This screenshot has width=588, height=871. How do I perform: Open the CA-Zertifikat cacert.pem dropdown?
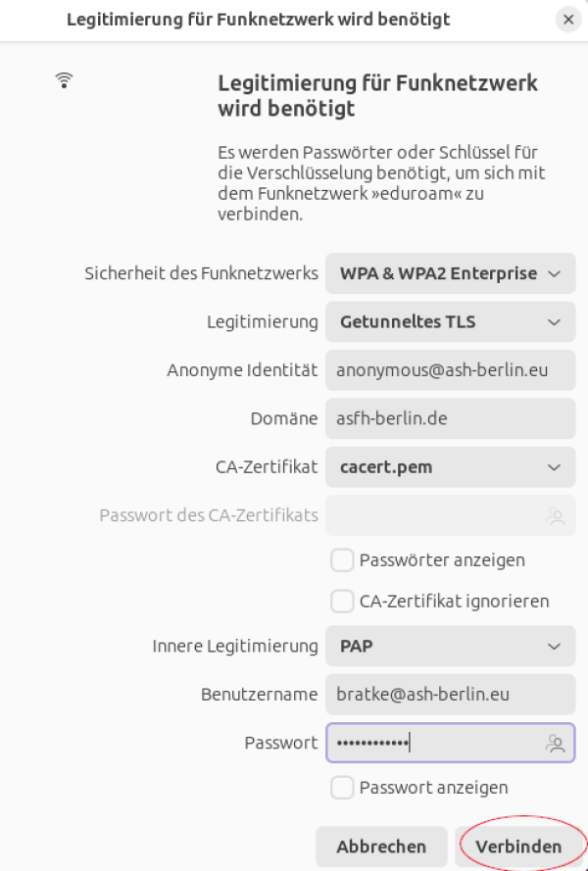(450, 467)
